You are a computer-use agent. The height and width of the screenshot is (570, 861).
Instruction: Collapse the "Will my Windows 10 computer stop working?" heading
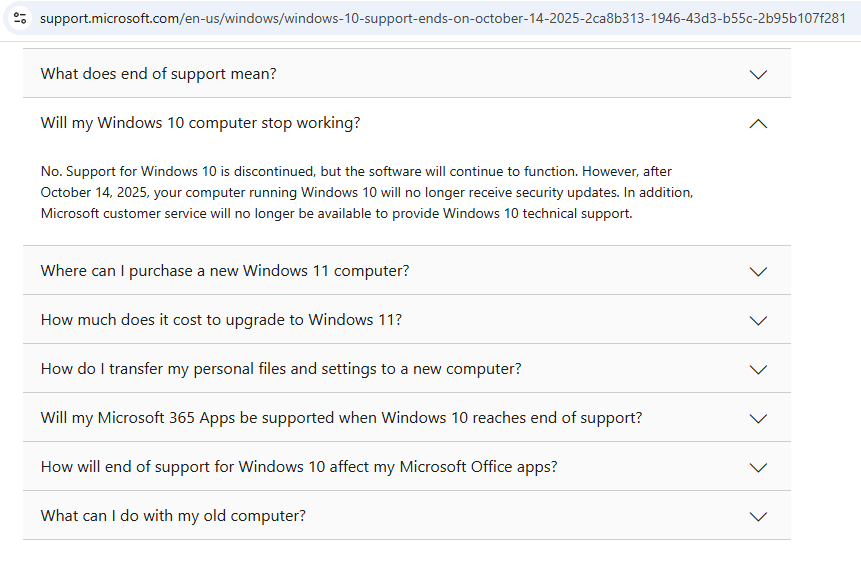click(200, 123)
